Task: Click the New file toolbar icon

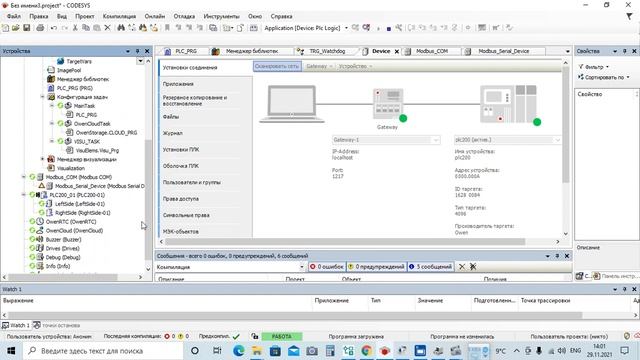Action: tap(5, 28)
